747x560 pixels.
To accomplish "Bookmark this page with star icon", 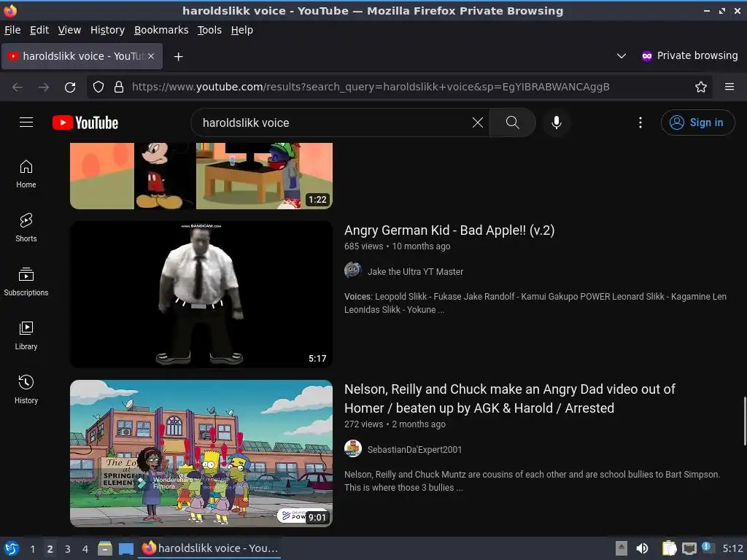I will click(701, 87).
